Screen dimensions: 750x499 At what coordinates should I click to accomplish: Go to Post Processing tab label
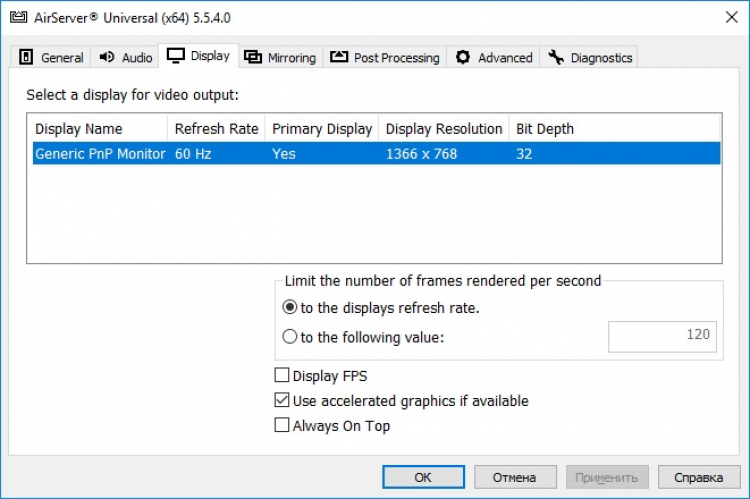click(397, 58)
